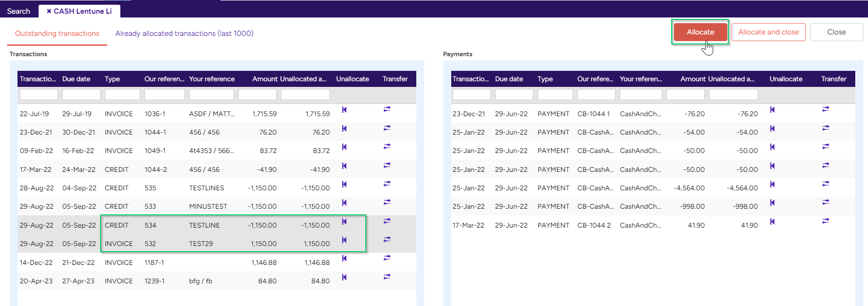Focus Transactions Amount filter field
This screenshot has height=306, width=868.
pos(257,94)
